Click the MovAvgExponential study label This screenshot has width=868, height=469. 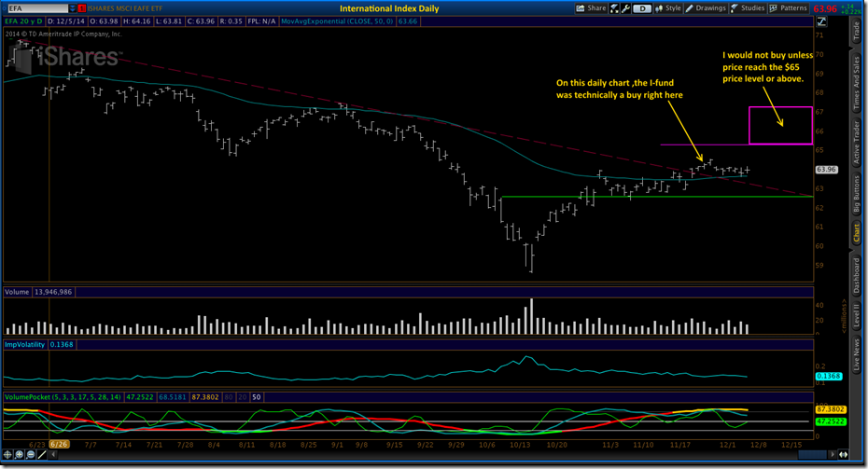tap(337, 21)
